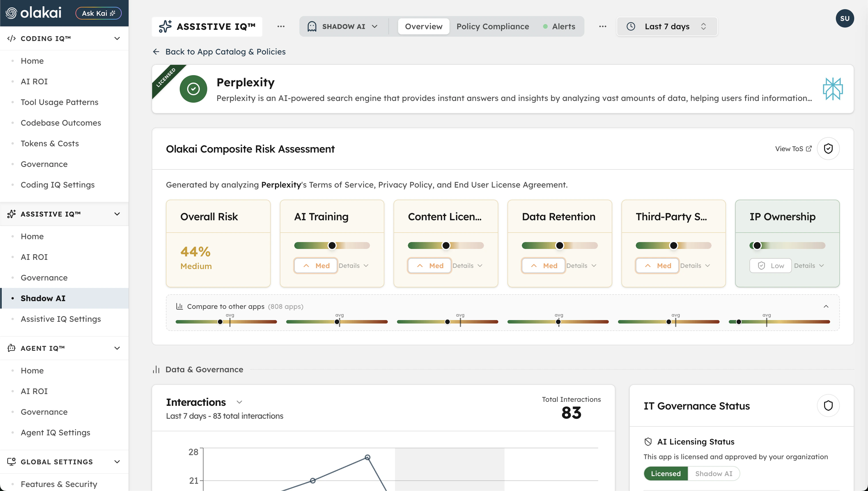The height and width of the screenshot is (491, 868).
Task: Click the risk assessment shield check icon
Action: tap(828, 148)
